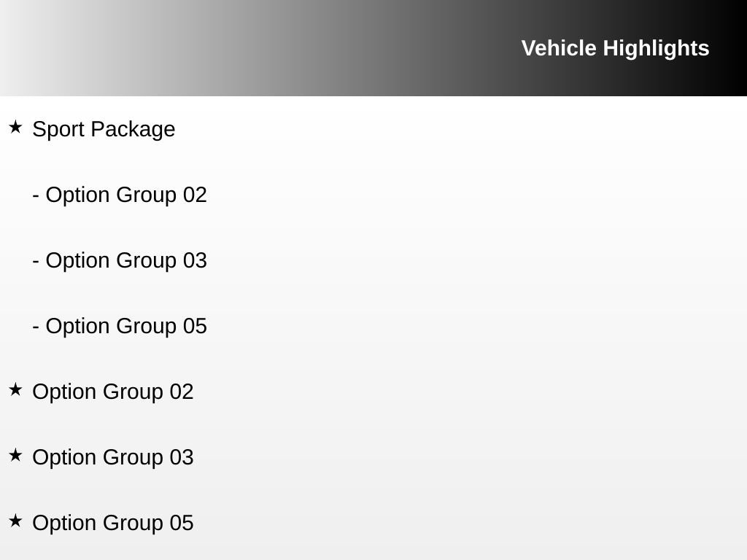
Task: Select the starred Option Group 02 item
Action: [x=113, y=392]
